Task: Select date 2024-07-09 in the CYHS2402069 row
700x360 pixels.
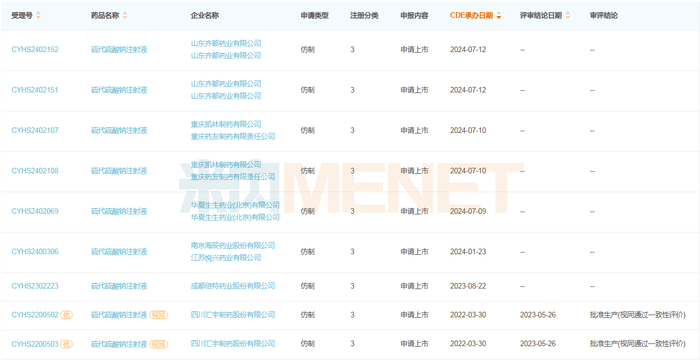Action: 468,211
